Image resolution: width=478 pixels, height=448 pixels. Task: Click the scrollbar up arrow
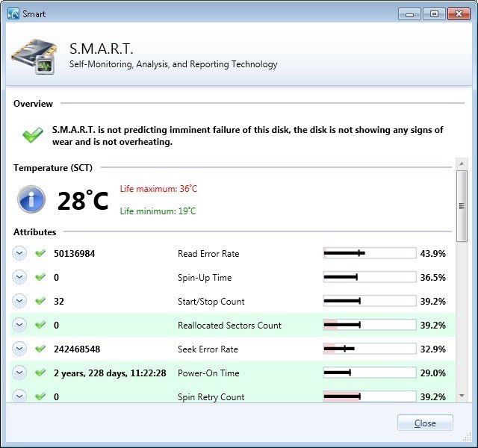click(x=462, y=164)
